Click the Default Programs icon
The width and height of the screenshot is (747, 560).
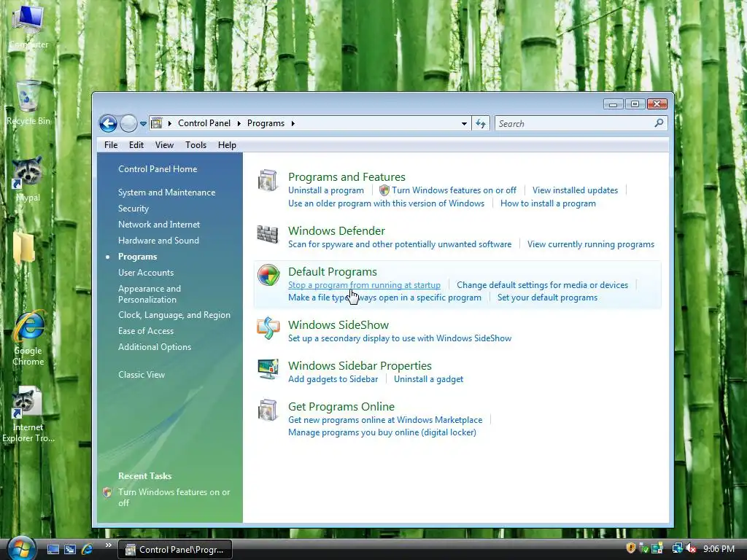tap(268, 275)
